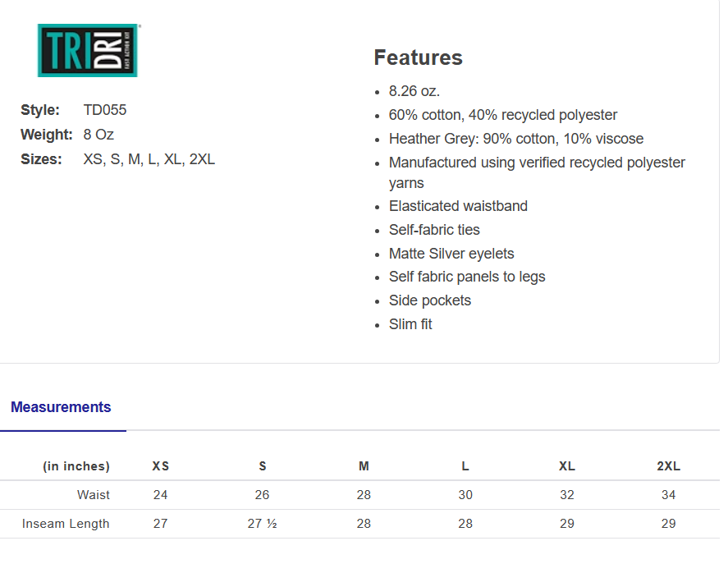Image resolution: width=728 pixels, height=573 pixels.
Task: Click the "Matte Silver eyelets" feature
Action: [x=451, y=254]
